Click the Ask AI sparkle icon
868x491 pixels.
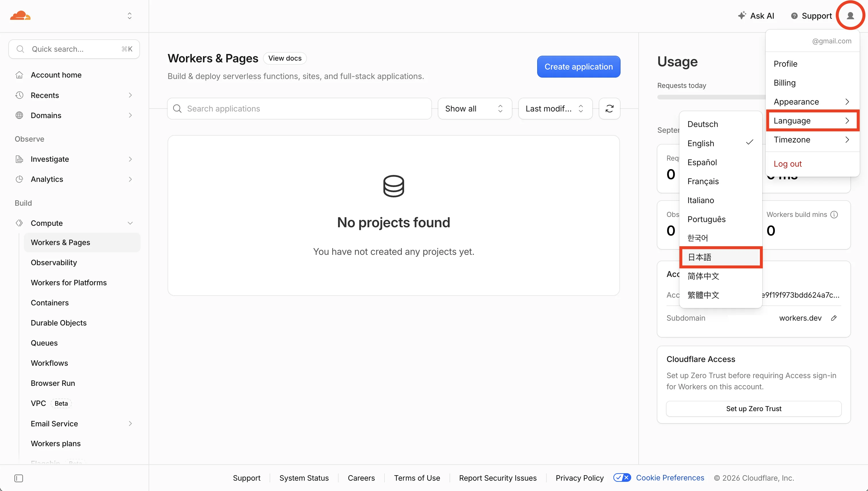[742, 16]
